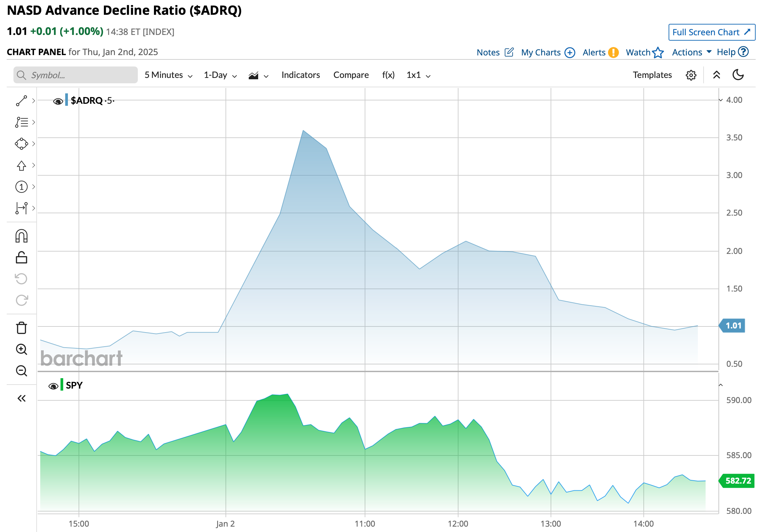Open the My Charts link

(548, 52)
